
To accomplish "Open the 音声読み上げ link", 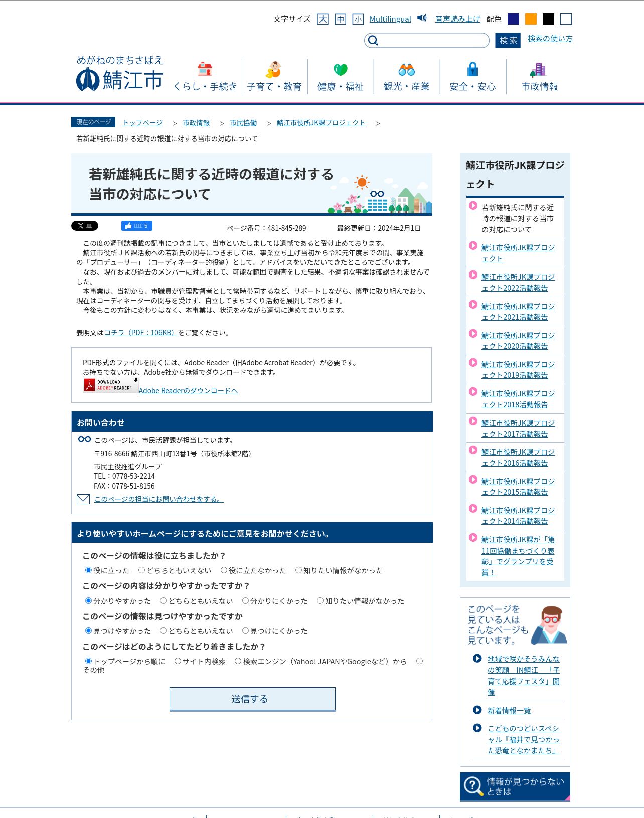I will pyautogui.click(x=458, y=19).
